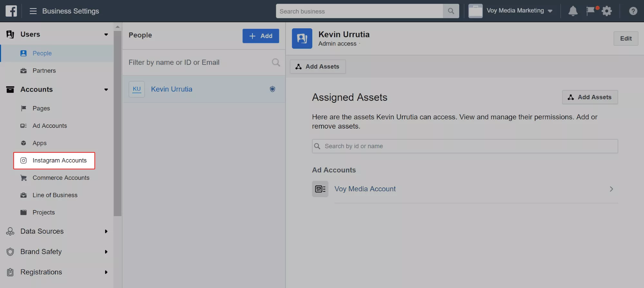Click the Search by id or name field
644x288 pixels.
pos(465,146)
